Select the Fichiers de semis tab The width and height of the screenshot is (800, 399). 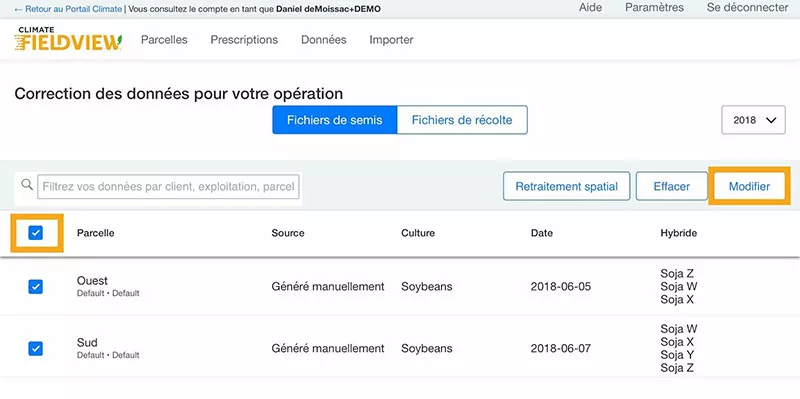click(335, 120)
